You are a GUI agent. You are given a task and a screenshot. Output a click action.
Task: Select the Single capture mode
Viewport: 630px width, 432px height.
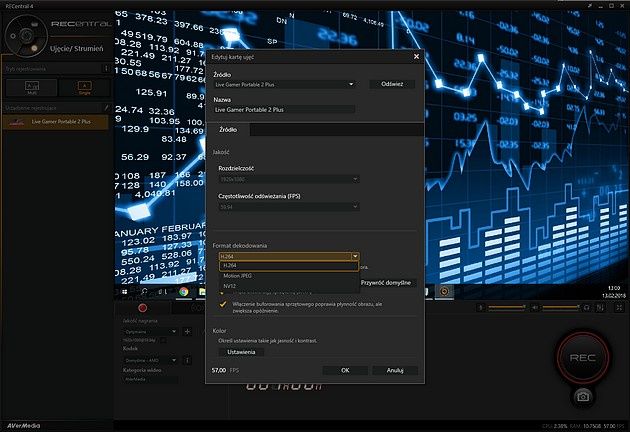84,87
